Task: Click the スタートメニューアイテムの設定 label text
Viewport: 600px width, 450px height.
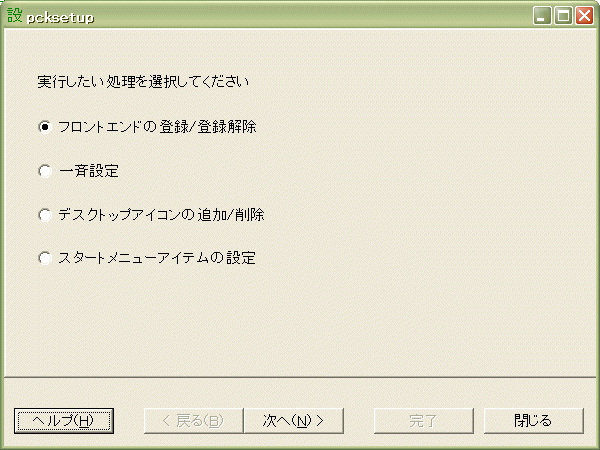Action: tap(157, 258)
